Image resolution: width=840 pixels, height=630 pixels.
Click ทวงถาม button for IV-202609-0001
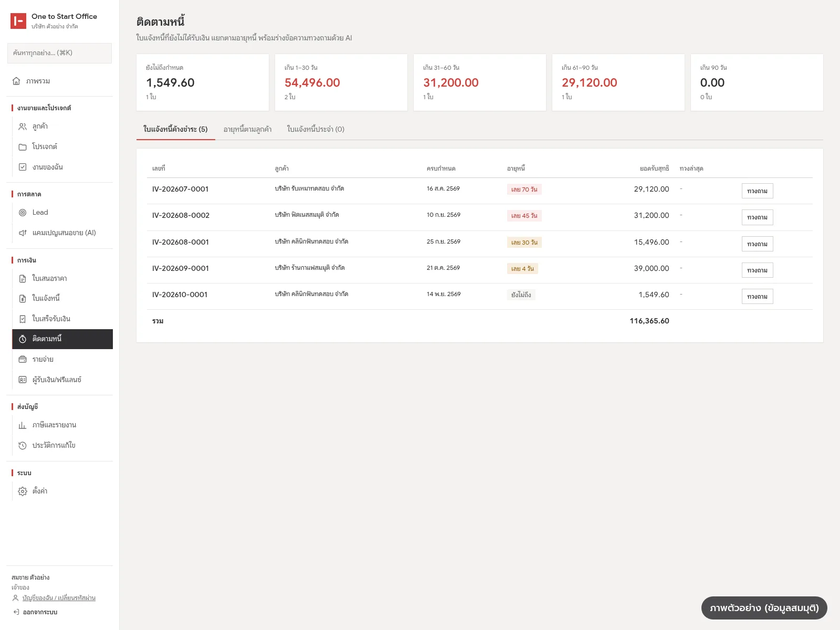pos(757,270)
